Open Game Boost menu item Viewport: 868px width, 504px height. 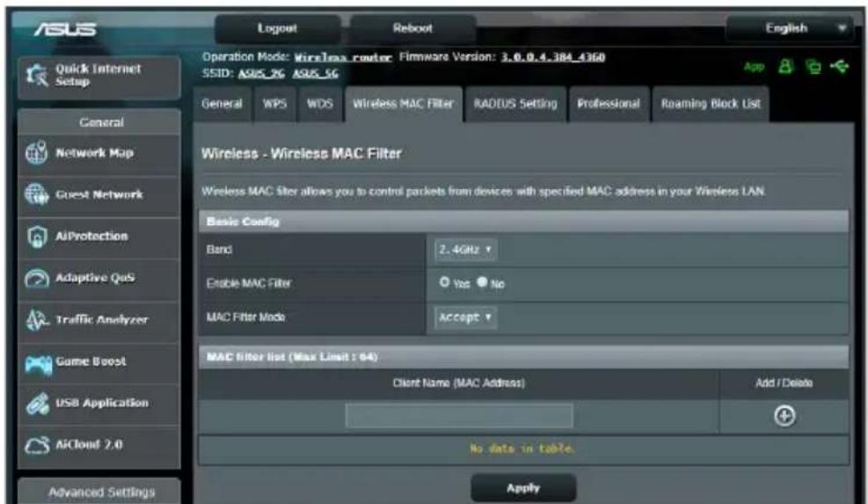coord(99,362)
